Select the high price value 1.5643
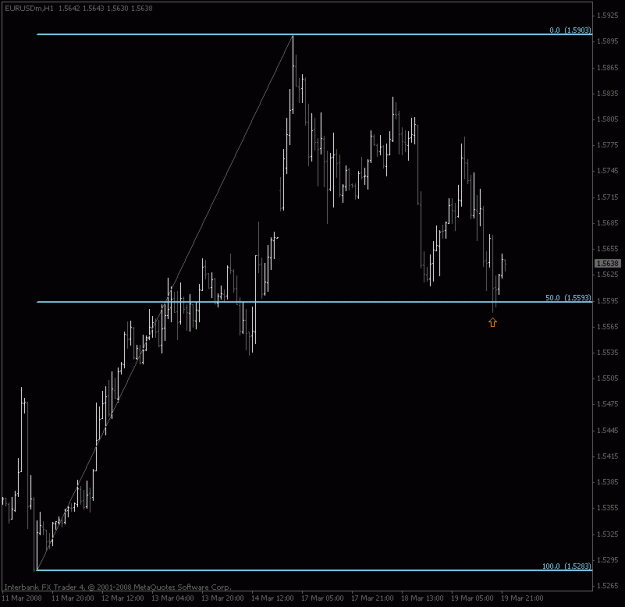 click(93, 8)
